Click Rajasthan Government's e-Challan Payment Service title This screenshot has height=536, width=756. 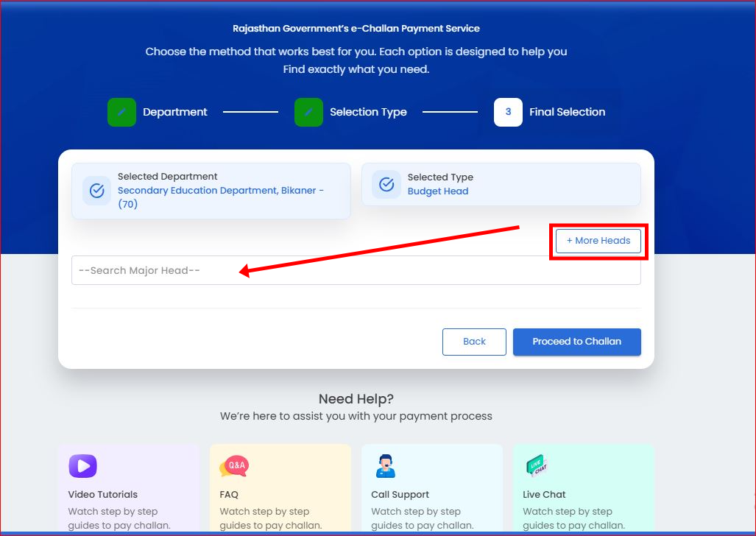click(356, 29)
